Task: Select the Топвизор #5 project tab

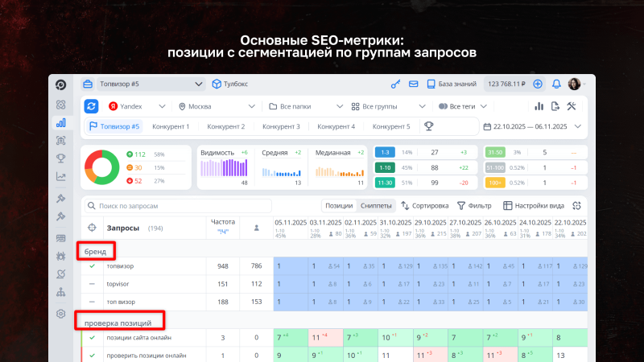Action: (x=114, y=126)
